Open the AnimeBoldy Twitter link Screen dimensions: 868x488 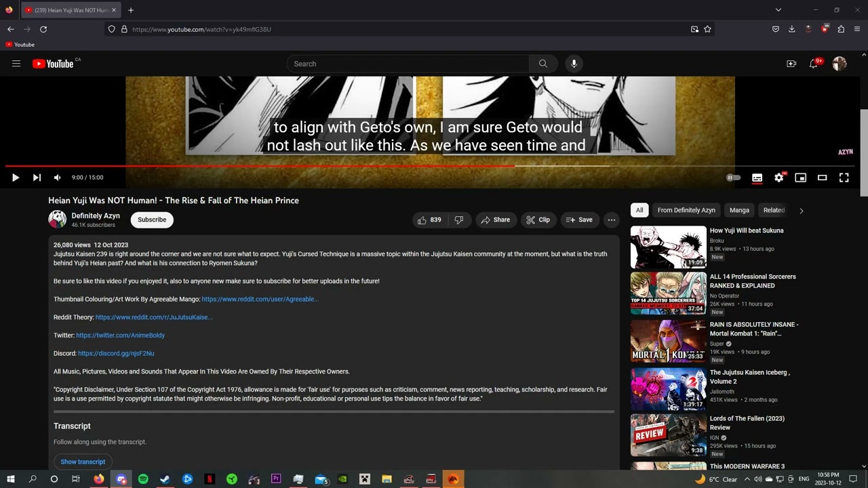coord(120,335)
